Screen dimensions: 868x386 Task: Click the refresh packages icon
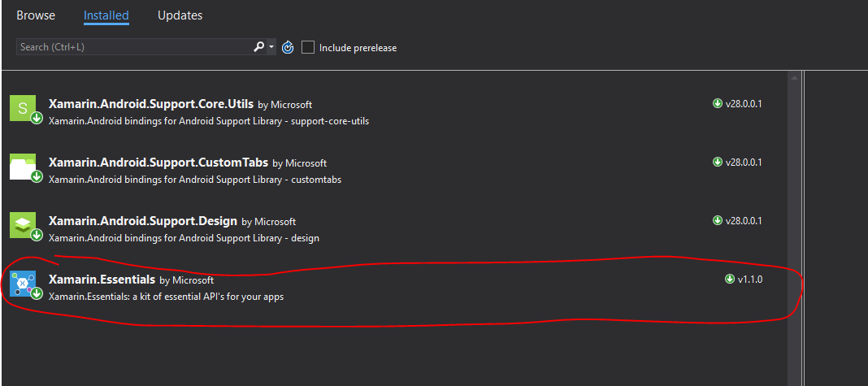(x=288, y=48)
